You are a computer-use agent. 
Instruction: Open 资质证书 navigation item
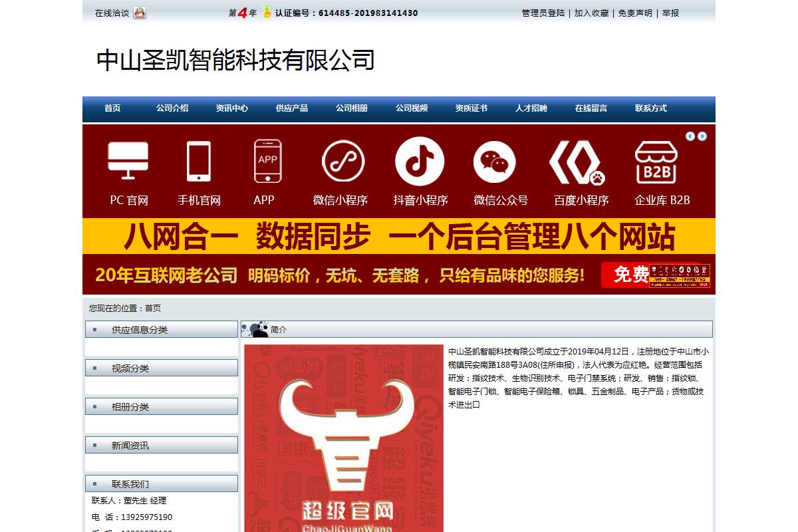[x=471, y=108]
